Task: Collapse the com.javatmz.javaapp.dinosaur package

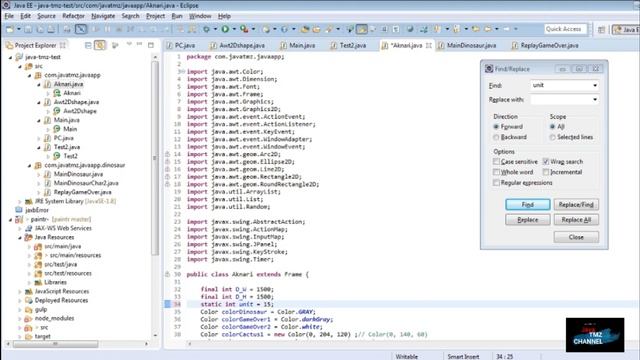Action: coord(29,165)
